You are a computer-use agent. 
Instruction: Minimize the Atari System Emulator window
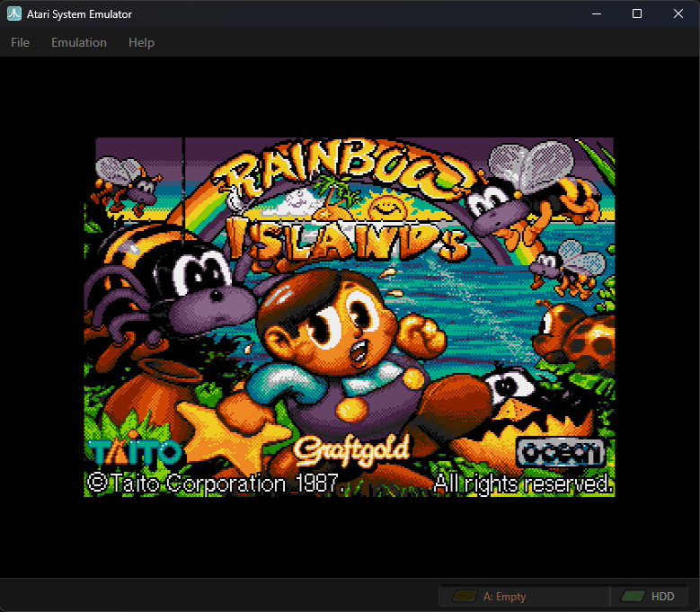(597, 13)
